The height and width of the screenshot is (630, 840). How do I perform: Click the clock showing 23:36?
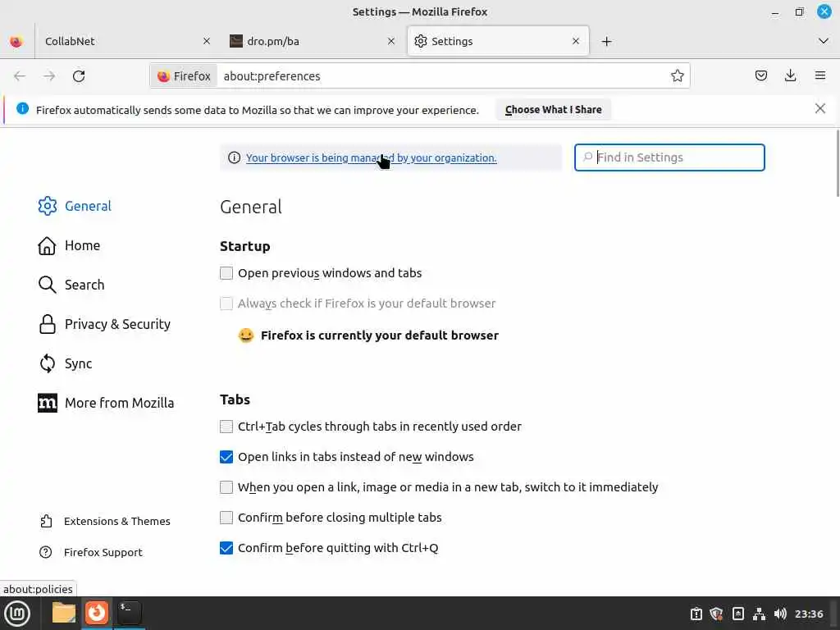[808, 614]
